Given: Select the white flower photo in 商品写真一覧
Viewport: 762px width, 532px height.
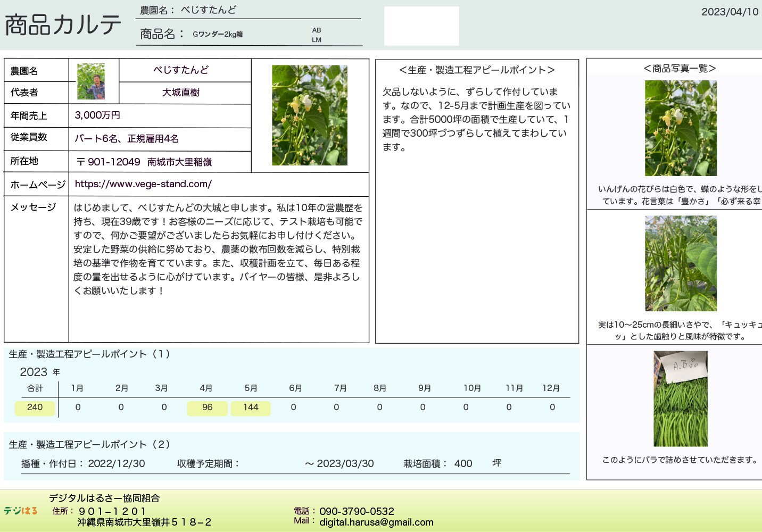Looking at the screenshot, I should [681, 128].
